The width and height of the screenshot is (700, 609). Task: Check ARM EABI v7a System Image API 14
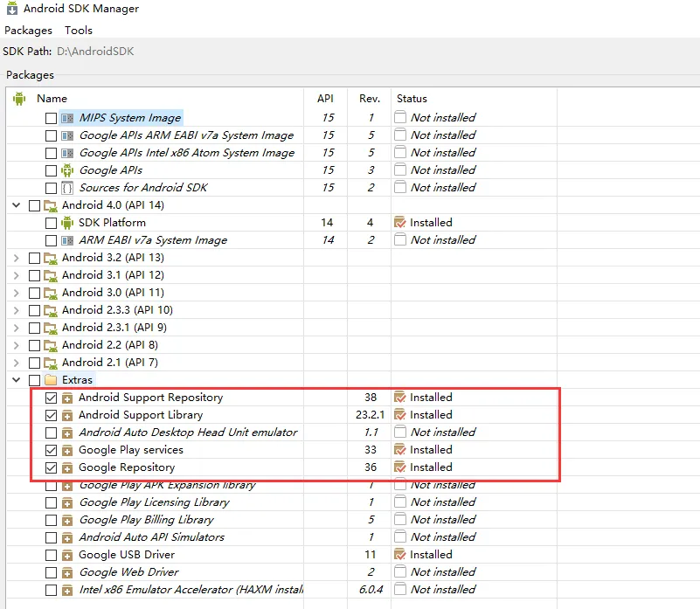51,240
